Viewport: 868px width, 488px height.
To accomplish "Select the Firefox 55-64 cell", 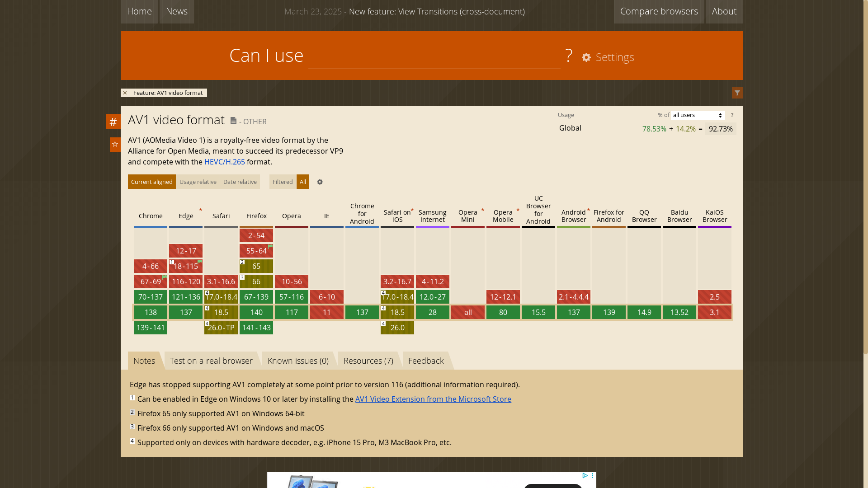I will coord(256,251).
